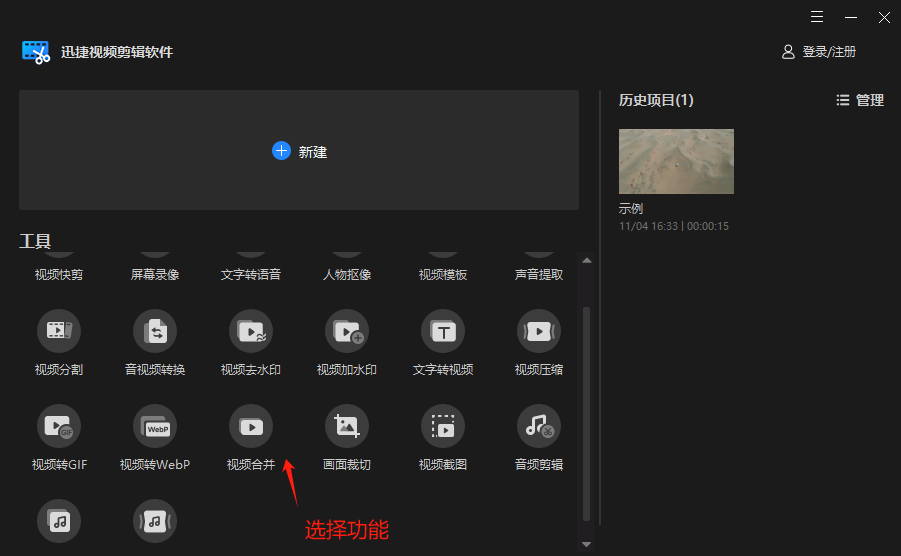Click the square music note icon in last row
The image size is (901, 556).
tap(59, 522)
